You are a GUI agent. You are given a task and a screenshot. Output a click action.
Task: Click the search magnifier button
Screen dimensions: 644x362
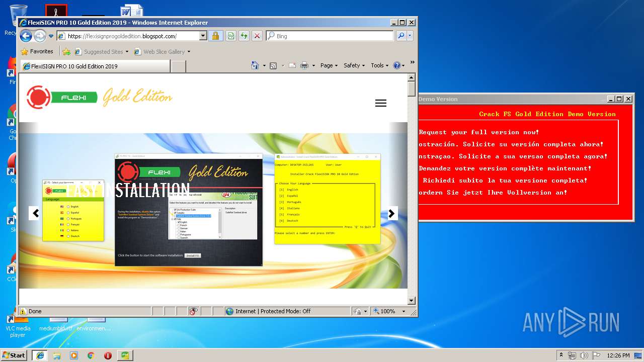tap(401, 36)
